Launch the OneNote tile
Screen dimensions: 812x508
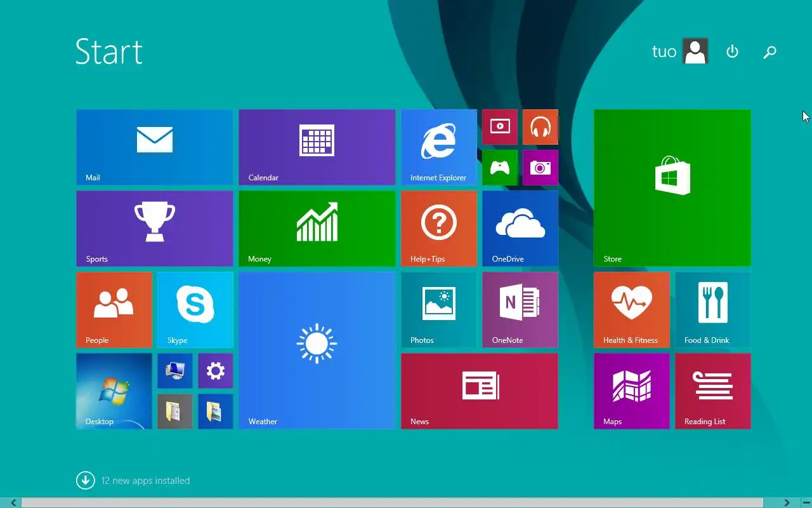pos(520,310)
